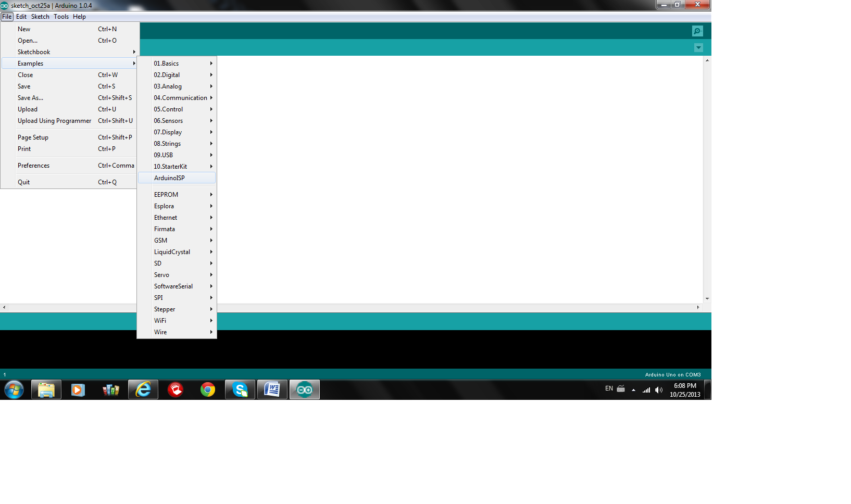Screen dimensions: 851x504
Task: Switch keyboard language via the EN indicator
Action: coord(608,389)
